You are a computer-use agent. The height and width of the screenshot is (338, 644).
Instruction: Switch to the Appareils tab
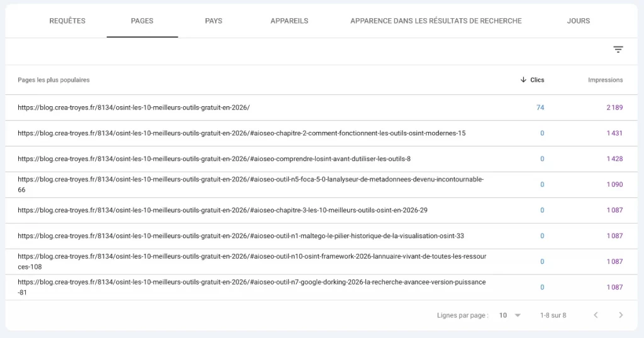click(x=289, y=21)
